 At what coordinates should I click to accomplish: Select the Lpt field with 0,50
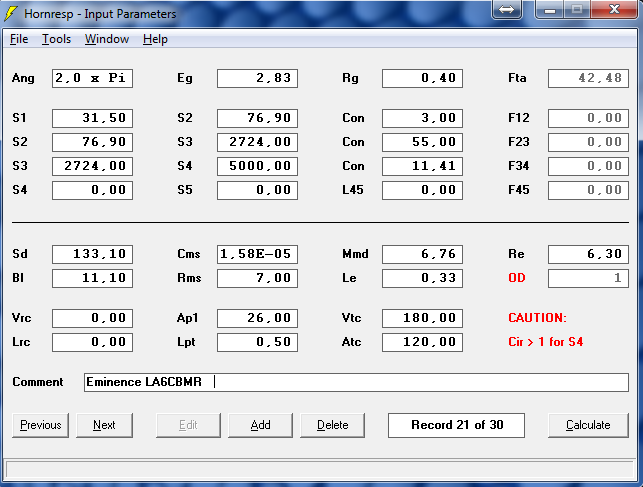pos(258,342)
